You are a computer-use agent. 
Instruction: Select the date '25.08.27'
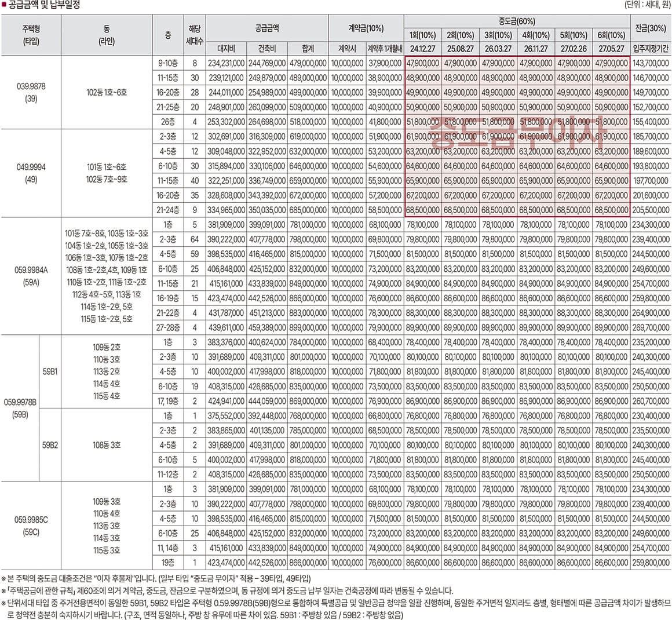pyautogui.click(x=461, y=49)
